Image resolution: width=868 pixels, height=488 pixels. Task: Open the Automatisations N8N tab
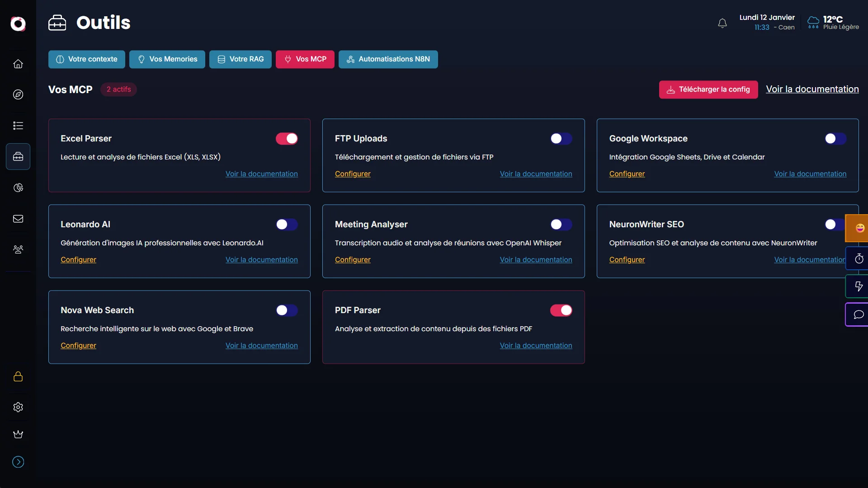click(x=388, y=59)
